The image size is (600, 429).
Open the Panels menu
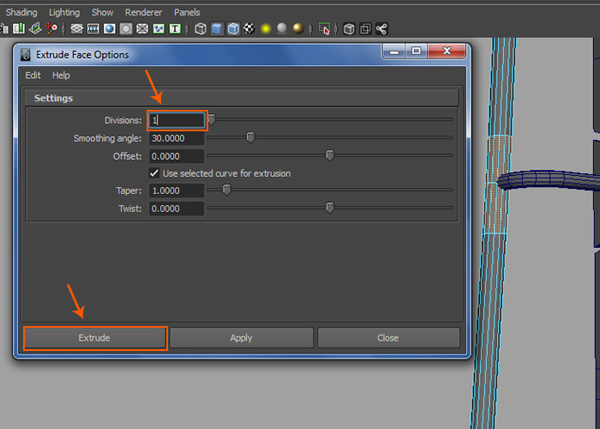pyautogui.click(x=187, y=12)
